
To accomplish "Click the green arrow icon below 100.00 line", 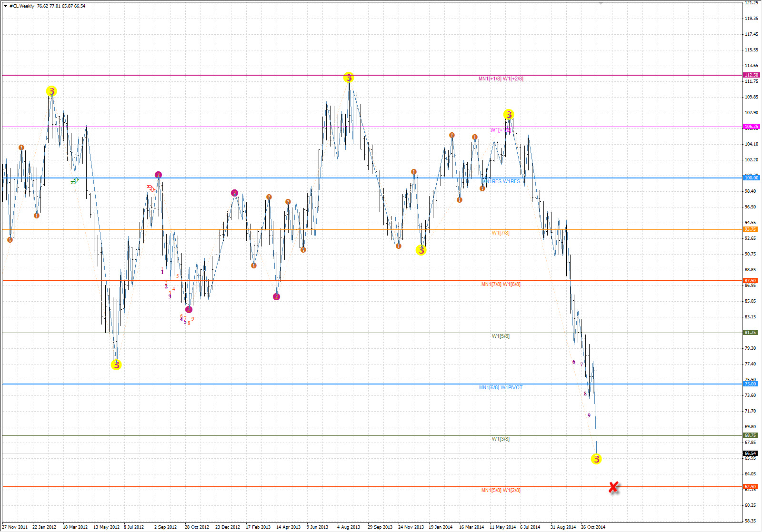I will [74, 181].
